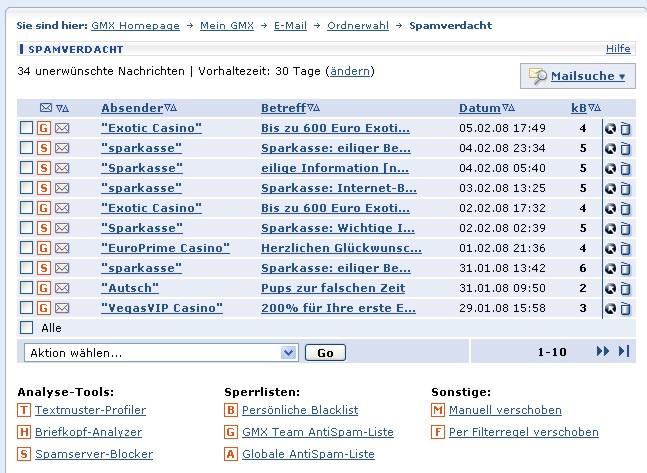Open Textmuster-Profiler link

coord(90,410)
